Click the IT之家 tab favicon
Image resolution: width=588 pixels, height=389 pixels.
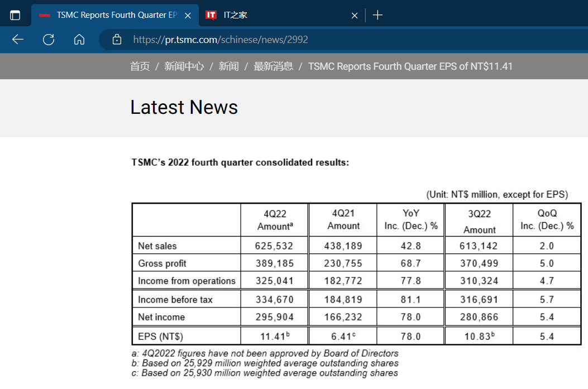tap(211, 15)
